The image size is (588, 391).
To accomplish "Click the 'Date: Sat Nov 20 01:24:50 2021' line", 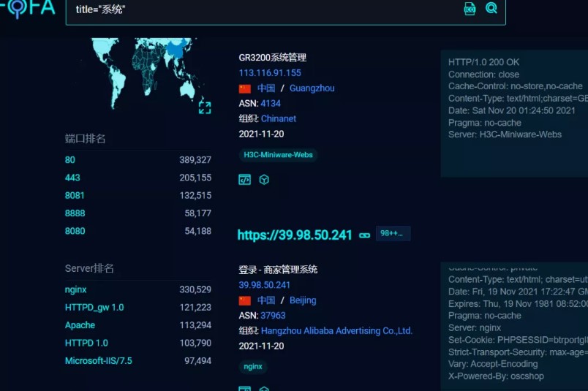I will coord(511,110).
